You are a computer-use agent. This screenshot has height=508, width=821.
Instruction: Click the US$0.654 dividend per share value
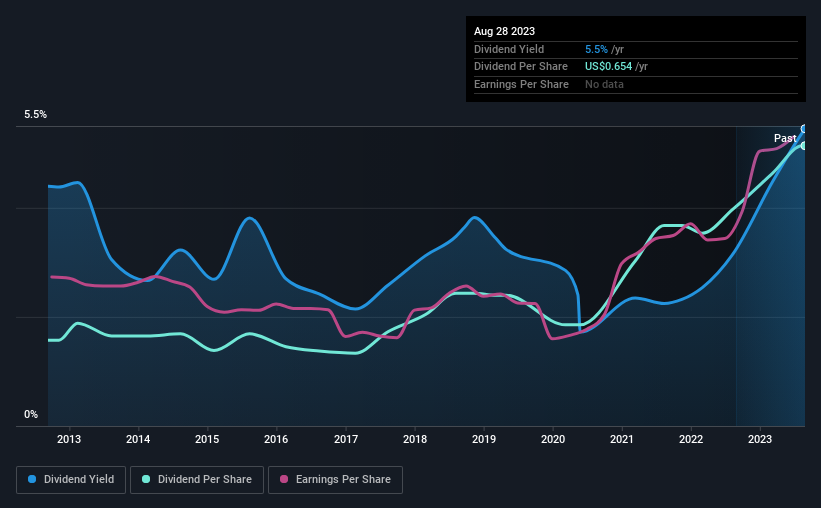[x=608, y=67]
